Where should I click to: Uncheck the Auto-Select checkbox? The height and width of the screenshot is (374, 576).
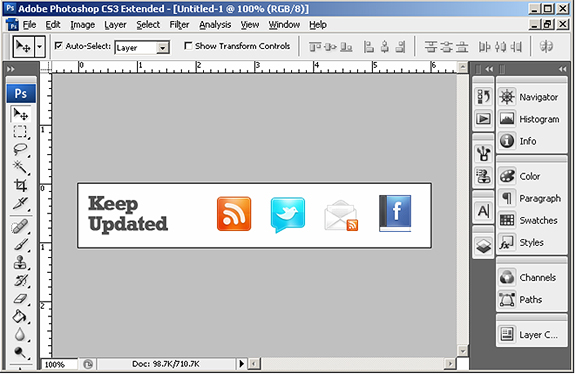(58, 46)
